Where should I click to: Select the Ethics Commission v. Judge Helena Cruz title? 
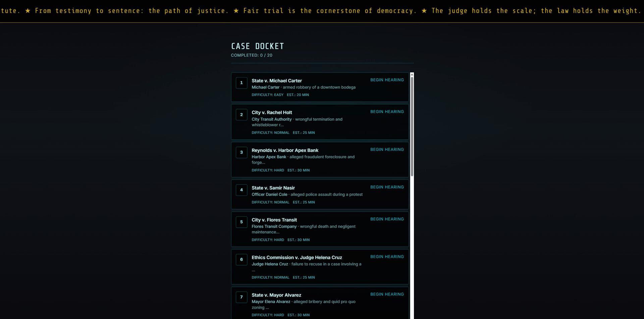(297, 258)
